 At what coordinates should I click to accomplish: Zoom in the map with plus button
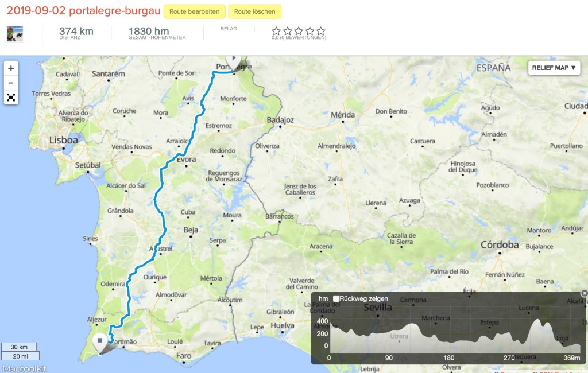(x=11, y=68)
